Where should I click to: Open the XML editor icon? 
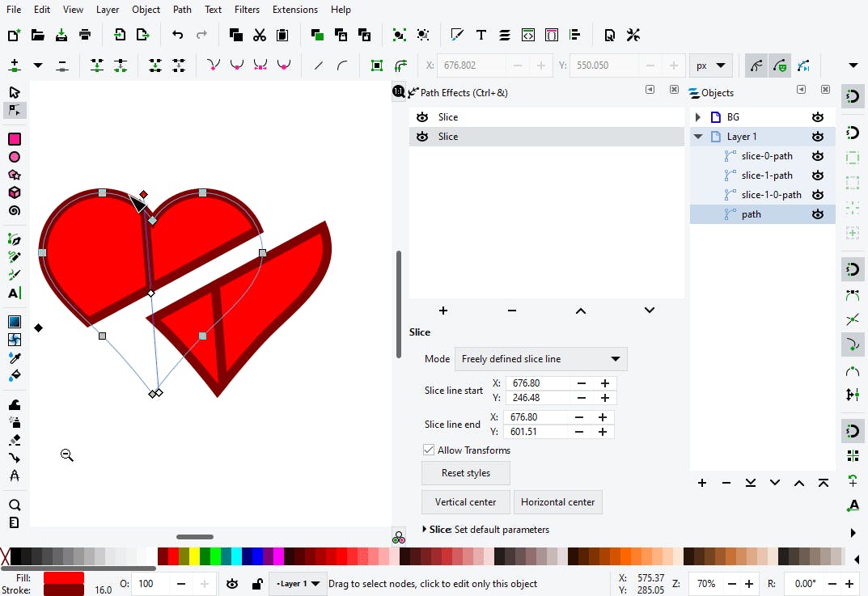point(528,36)
